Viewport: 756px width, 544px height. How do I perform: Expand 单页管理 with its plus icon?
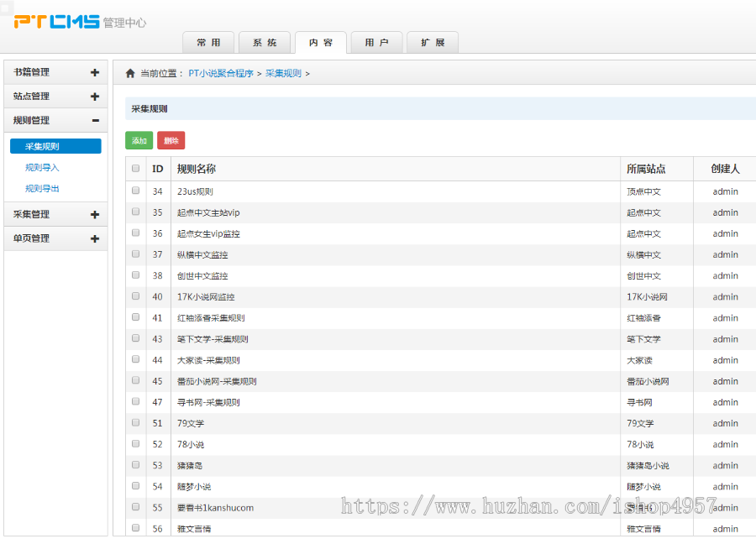(x=95, y=238)
